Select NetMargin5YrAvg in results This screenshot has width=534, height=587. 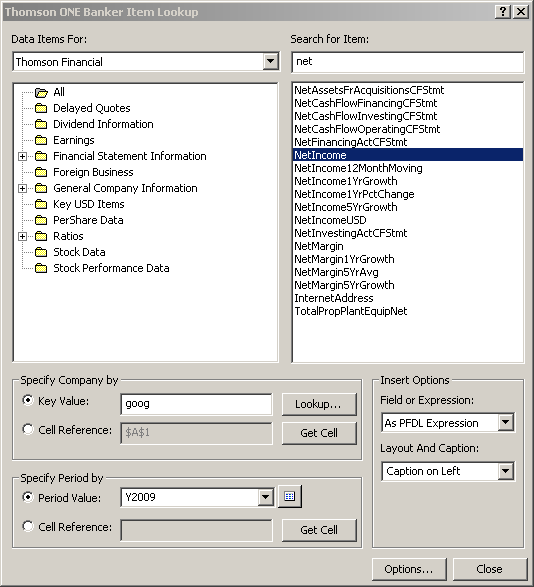(407, 272)
